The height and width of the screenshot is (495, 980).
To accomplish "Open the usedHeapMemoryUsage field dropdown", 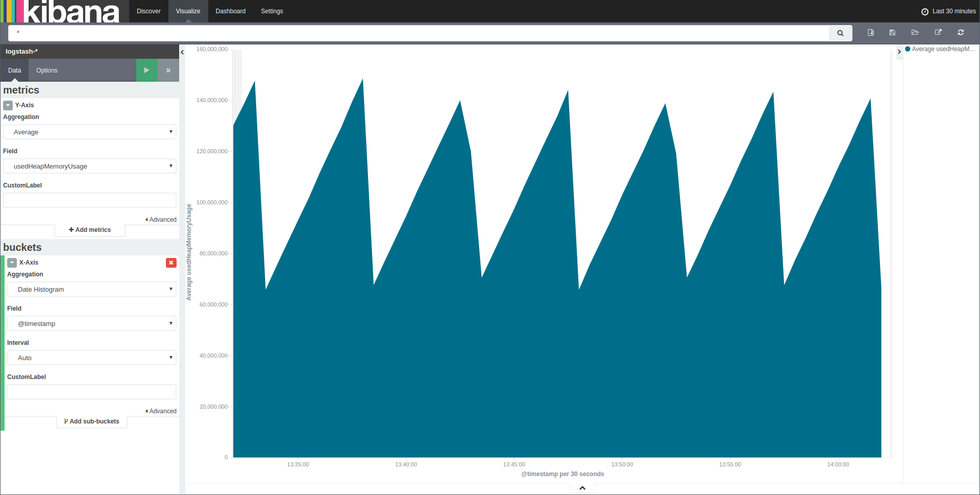I will [90, 167].
